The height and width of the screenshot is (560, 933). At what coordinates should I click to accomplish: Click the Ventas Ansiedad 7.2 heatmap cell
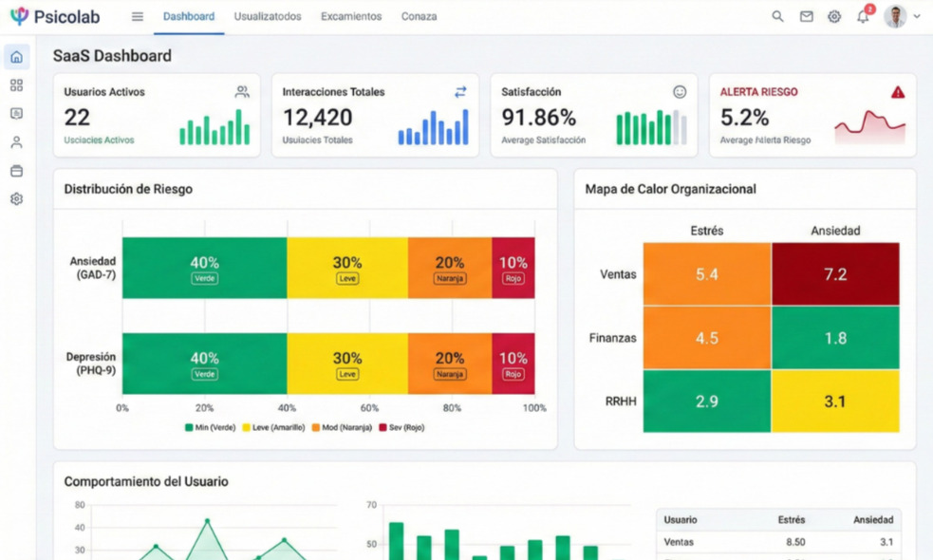click(x=834, y=274)
